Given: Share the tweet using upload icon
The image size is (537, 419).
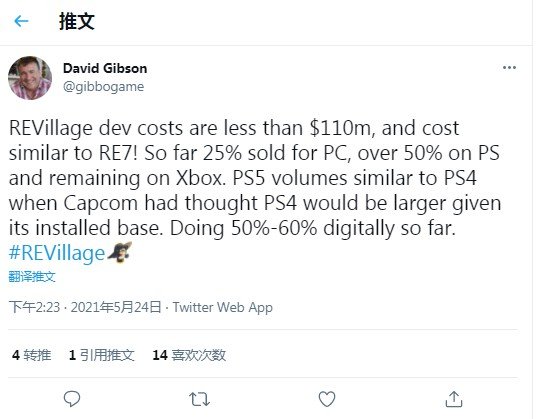Looking at the screenshot, I should (x=454, y=399).
